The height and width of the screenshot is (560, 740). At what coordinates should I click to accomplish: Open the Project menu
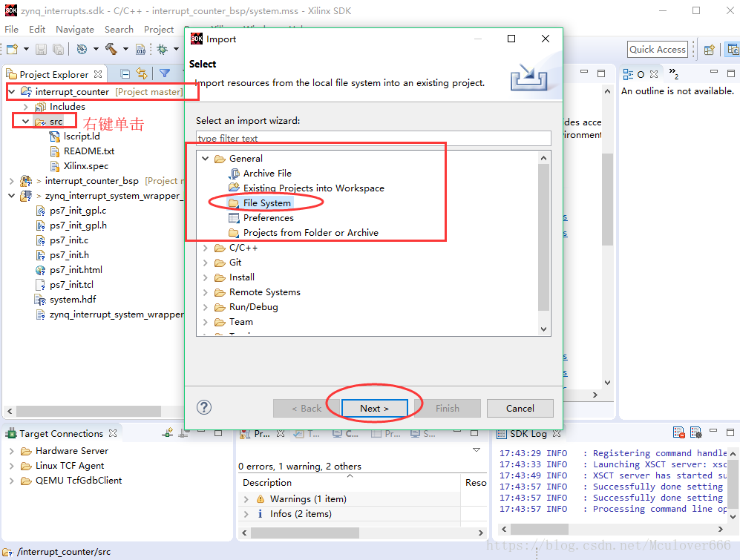[159, 29]
